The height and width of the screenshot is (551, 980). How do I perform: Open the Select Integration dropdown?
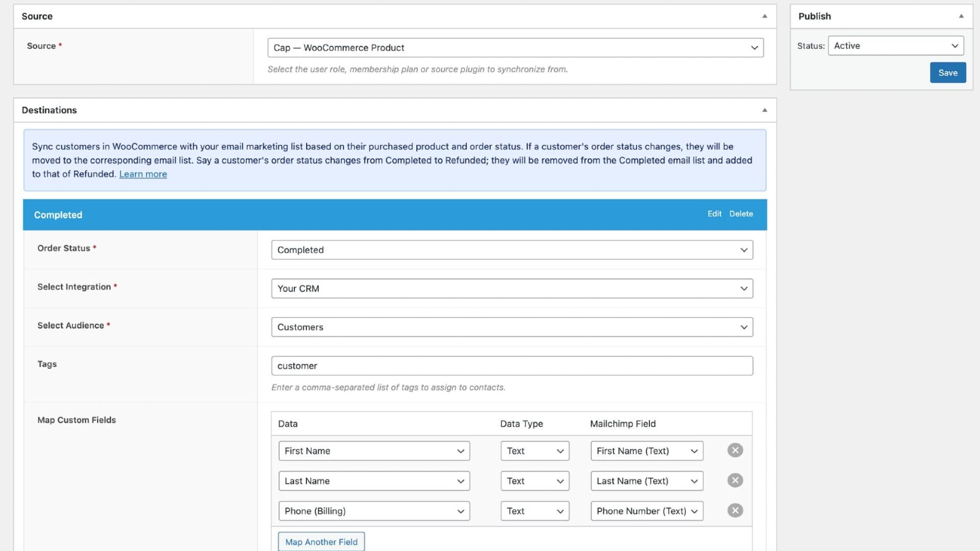[511, 288]
